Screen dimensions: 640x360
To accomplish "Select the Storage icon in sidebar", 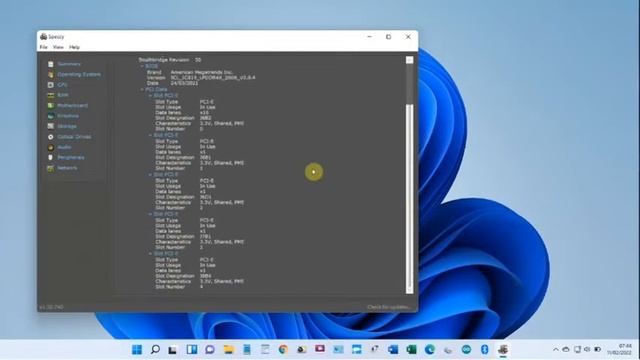I will [51, 127].
